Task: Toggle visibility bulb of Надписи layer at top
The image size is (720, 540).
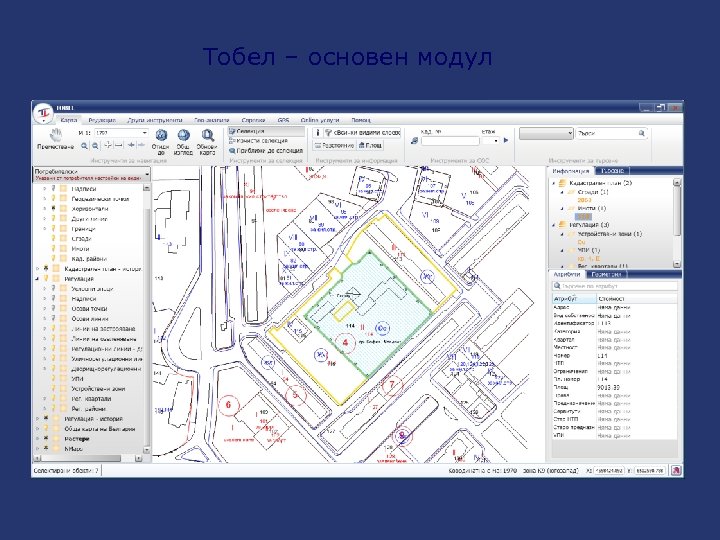Action: point(53,189)
